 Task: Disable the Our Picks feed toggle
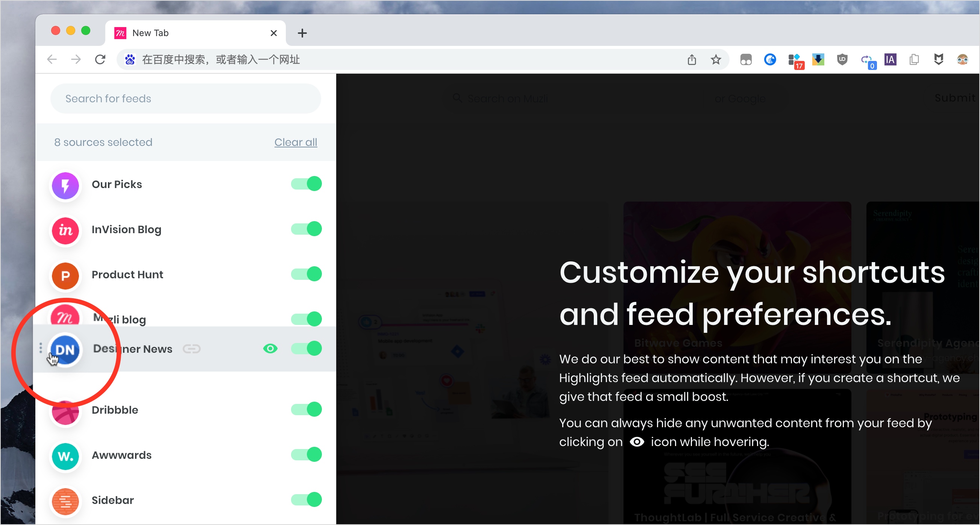306,184
